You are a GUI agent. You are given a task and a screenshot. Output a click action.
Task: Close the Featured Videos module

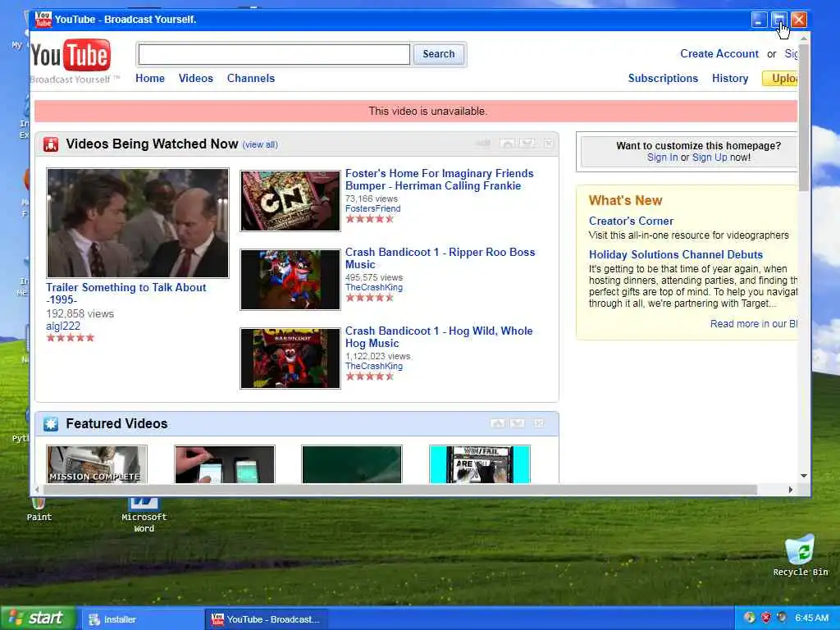pyautogui.click(x=539, y=423)
